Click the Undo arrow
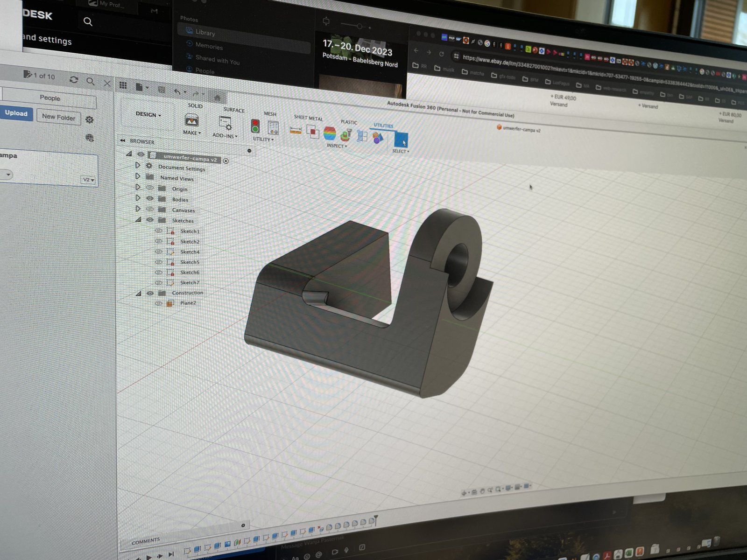This screenshot has width=747, height=560. (x=177, y=92)
